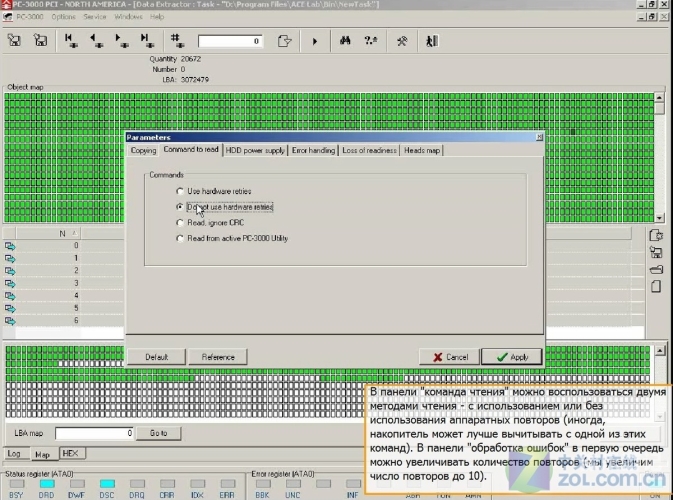This screenshot has width=673, height=500.
Task: Open the Loss of readiness tab
Action: click(x=369, y=151)
